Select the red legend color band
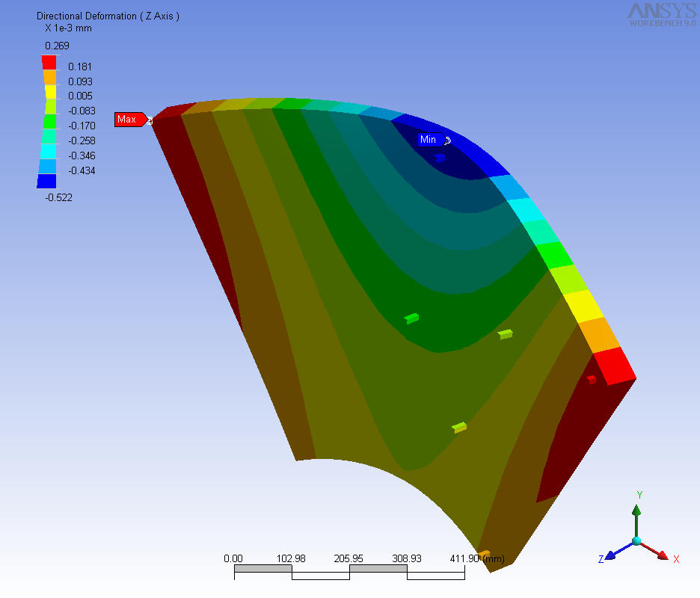 tap(49, 63)
